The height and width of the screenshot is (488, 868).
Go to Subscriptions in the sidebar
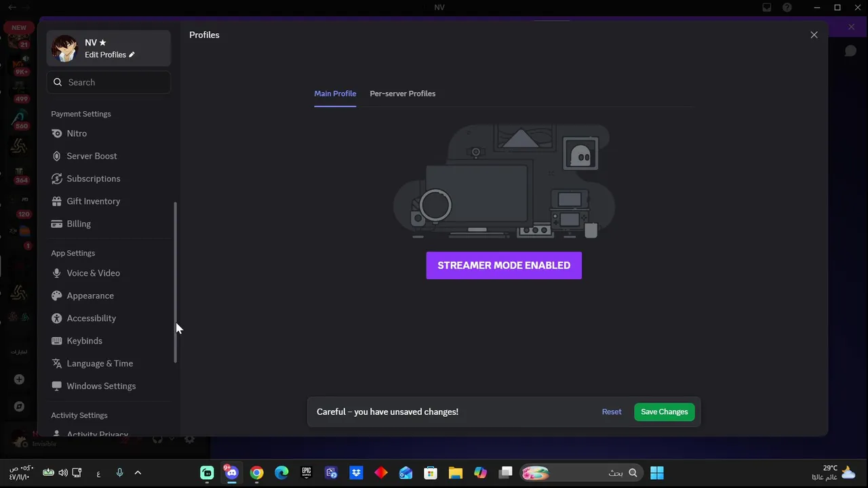coord(108,179)
